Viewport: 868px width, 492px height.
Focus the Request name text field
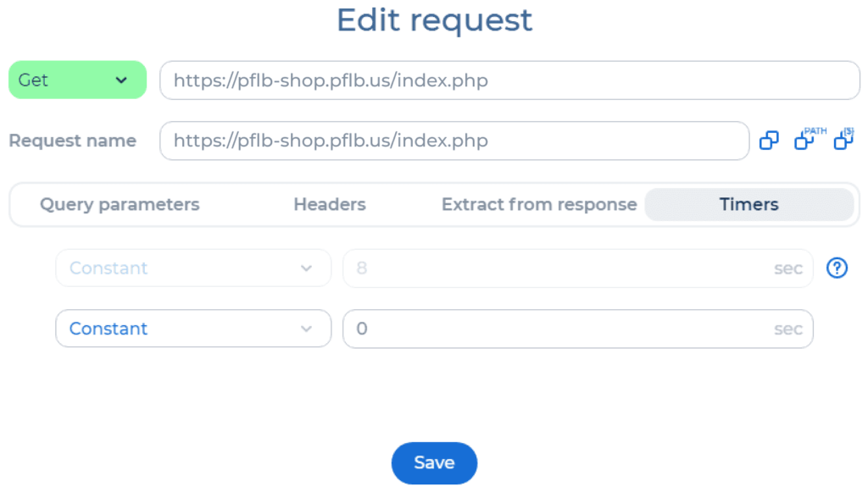pos(454,141)
